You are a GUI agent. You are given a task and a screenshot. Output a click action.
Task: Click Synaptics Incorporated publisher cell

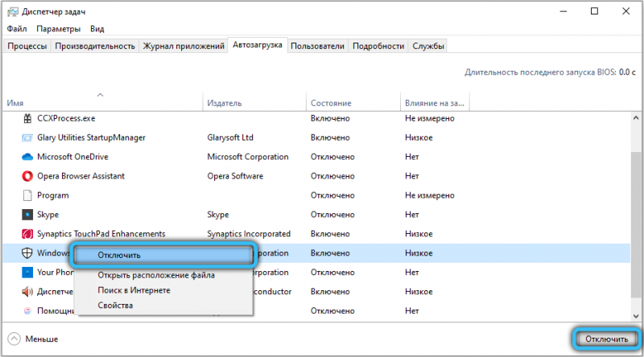click(x=249, y=234)
